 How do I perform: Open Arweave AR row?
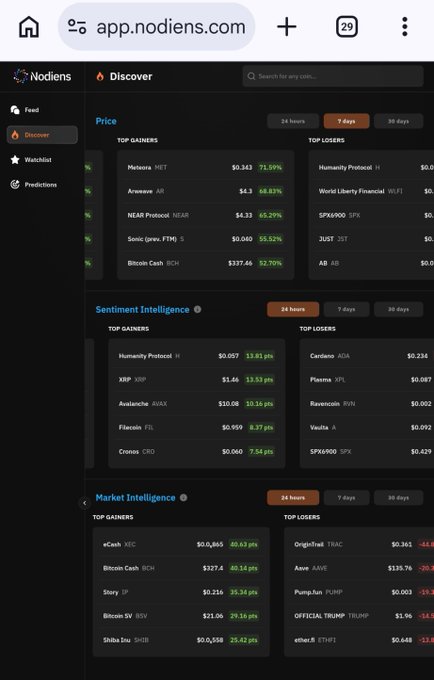tap(206, 191)
